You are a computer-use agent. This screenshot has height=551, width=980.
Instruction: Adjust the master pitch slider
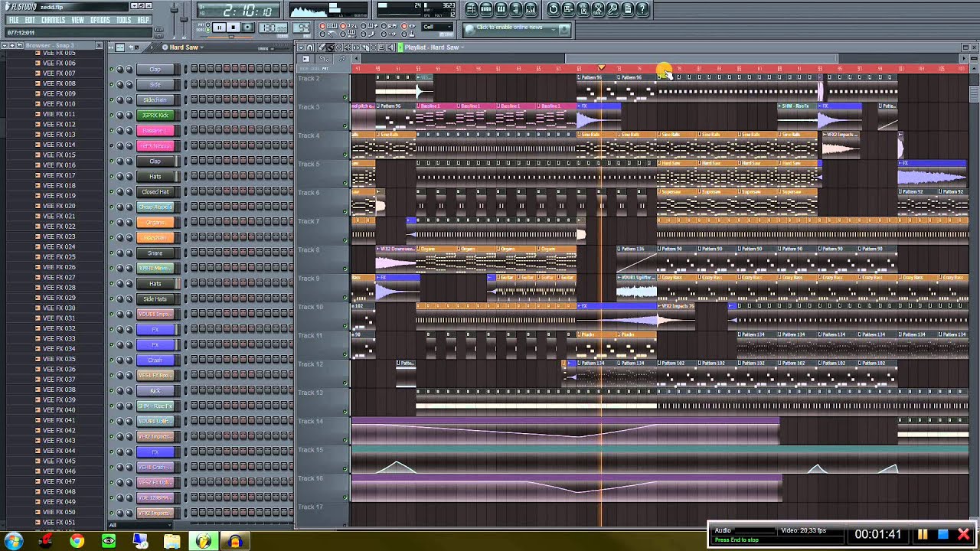(184, 19)
